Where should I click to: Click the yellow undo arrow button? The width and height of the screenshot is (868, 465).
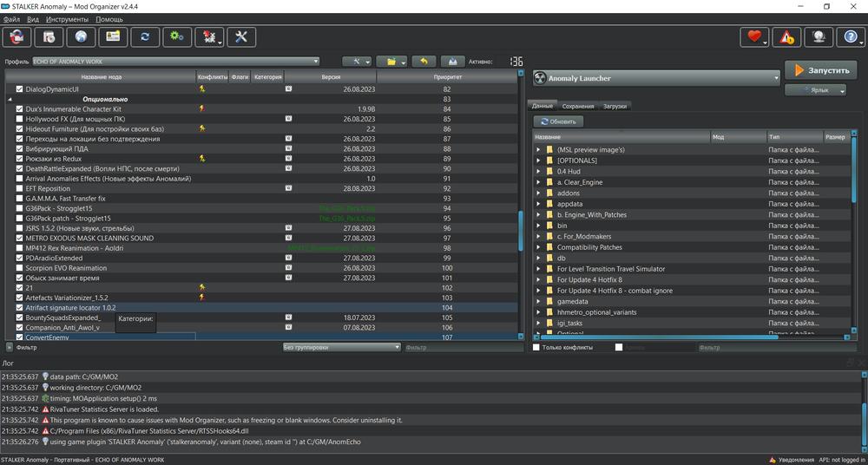coord(424,62)
